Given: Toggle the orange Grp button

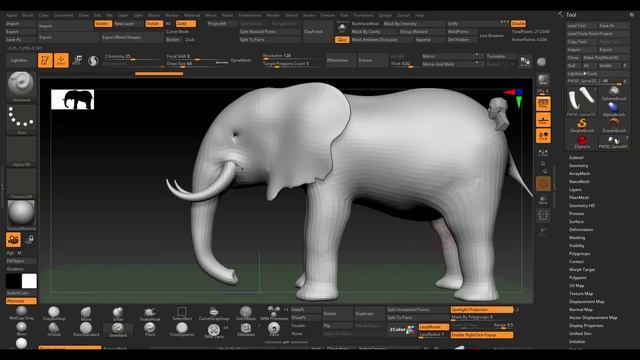Looking at the screenshot, I should (x=342, y=40).
